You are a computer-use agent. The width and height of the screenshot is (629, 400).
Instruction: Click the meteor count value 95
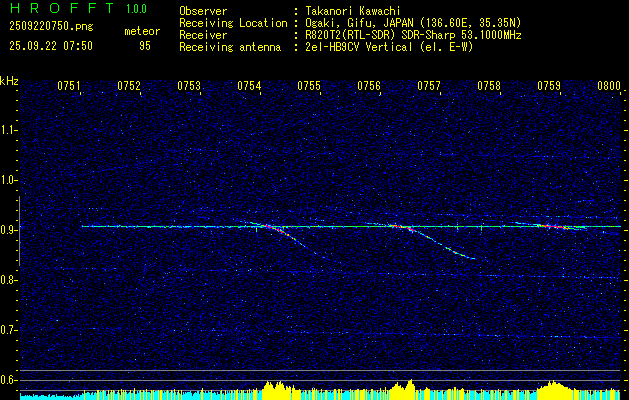(144, 46)
